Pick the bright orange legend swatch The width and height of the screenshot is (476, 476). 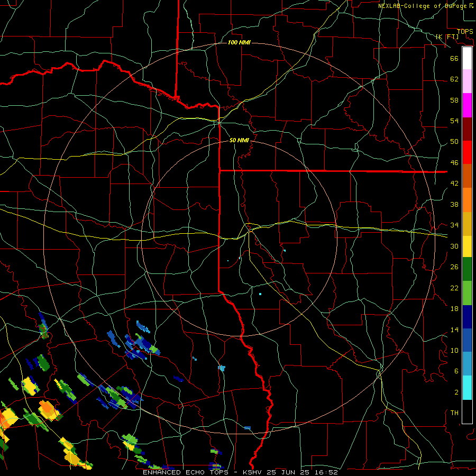coord(467,200)
